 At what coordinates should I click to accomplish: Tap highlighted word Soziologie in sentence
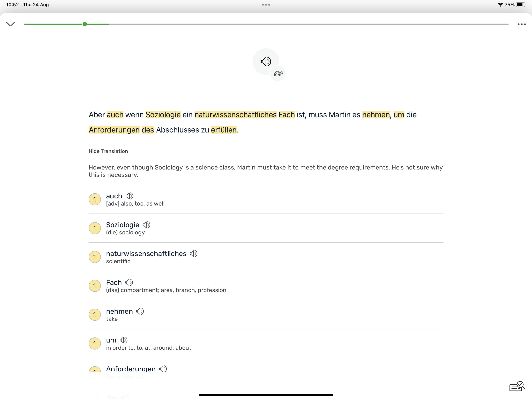[x=163, y=115]
